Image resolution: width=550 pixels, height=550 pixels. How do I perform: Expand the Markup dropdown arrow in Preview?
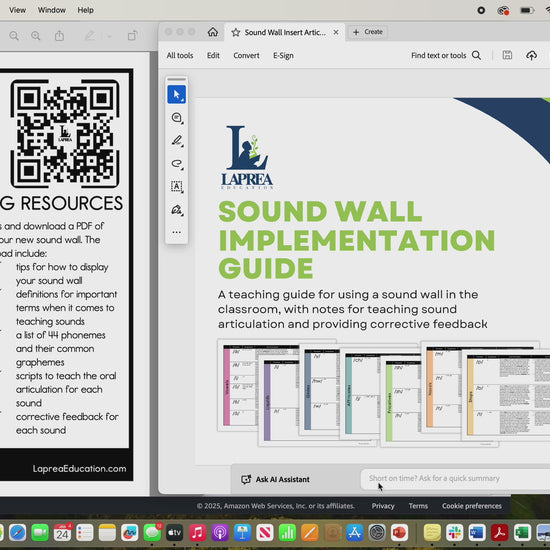click(109, 36)
